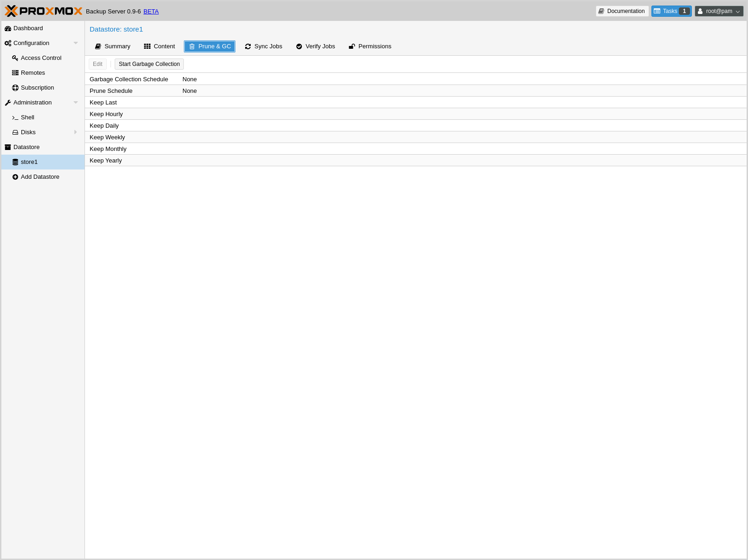
Task: Click the store1 database icon
Action: (x=15, y=162)
